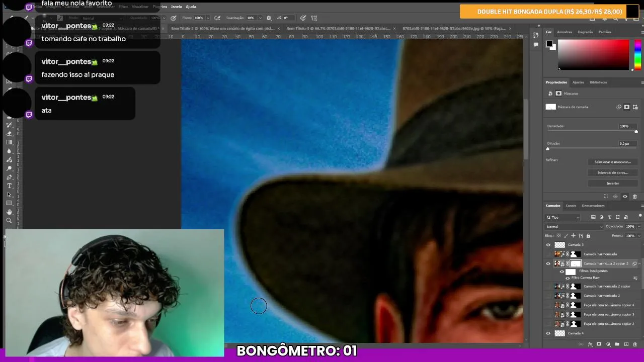Filter layers by text T icon
This screenshot has height=362, width=644.
pos(610,217)
